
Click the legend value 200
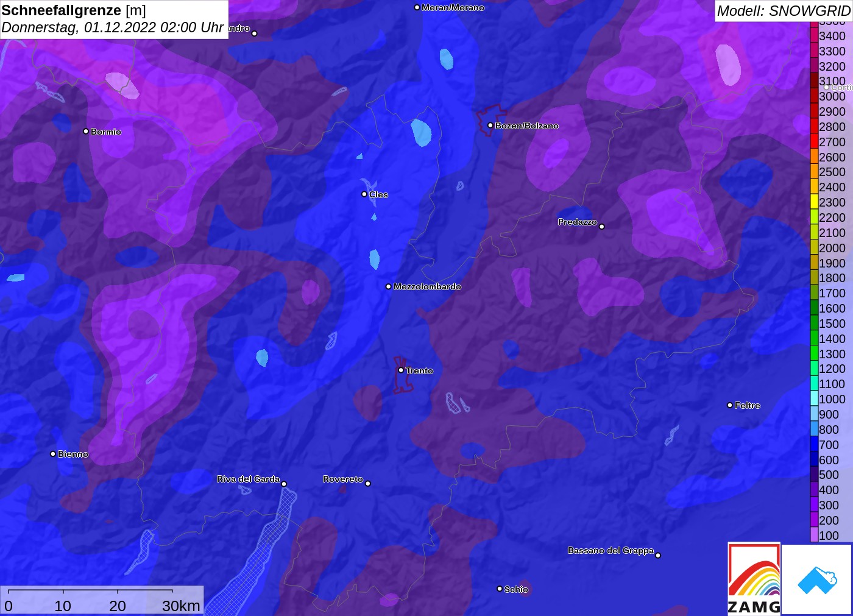click(829, 520)
